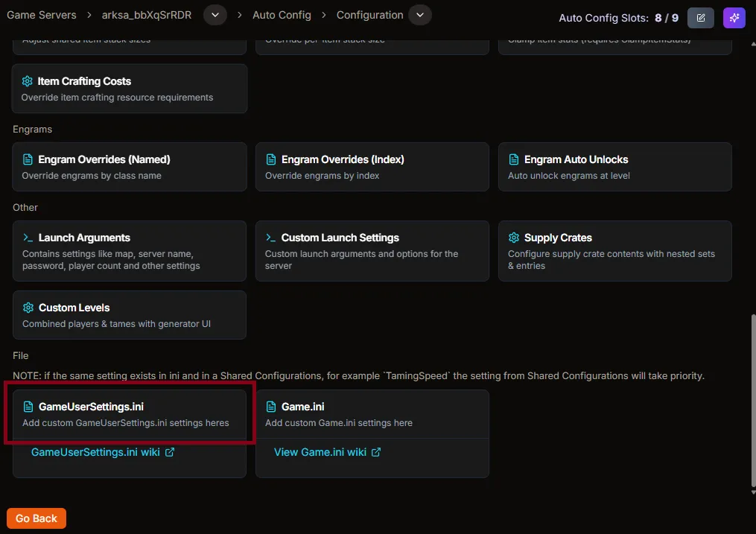This screenshot has width=756, height=534.
Task: Follow the View Game.ini wiki link
Action: (x=320, y=451)
